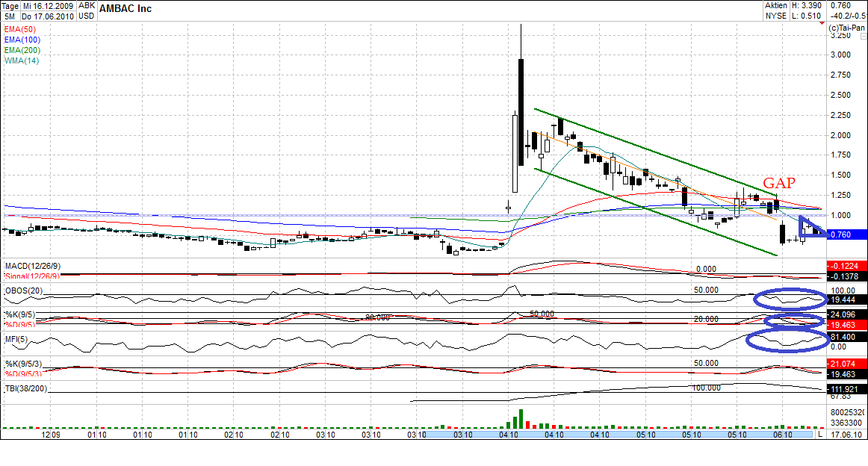Click the ABK ticker symbol
This screenshot has width=868, height=466.
point(86,5)
